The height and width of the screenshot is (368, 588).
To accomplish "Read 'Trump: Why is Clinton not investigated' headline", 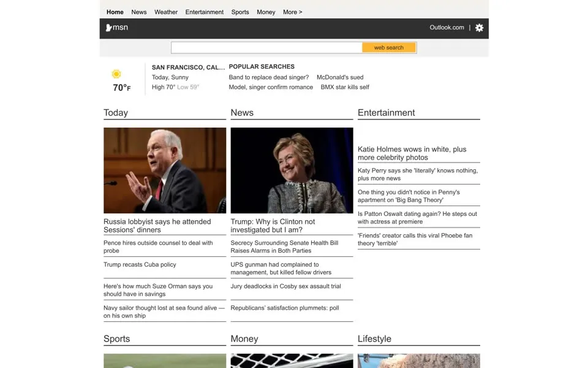I will (273, 226).
